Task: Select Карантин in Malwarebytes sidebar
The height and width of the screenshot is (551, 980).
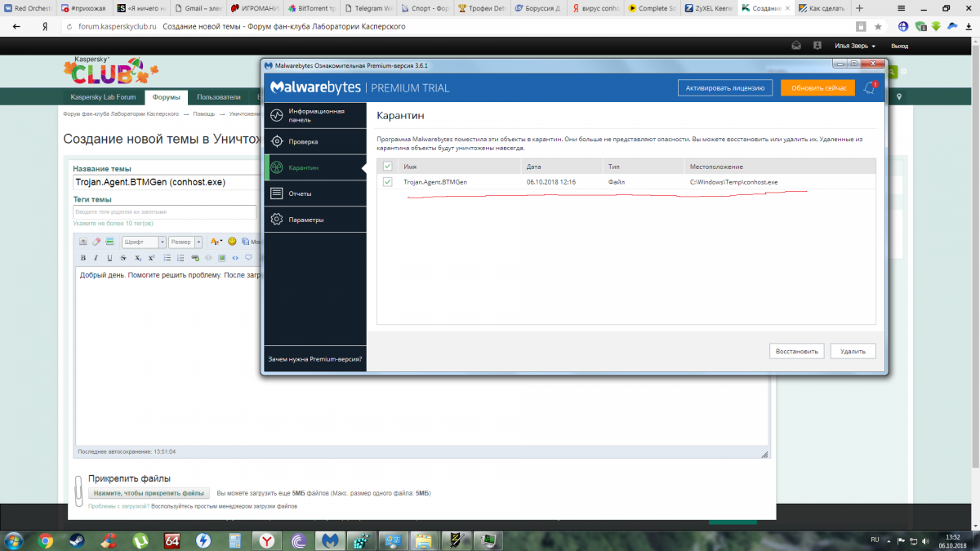Action: 315,167
